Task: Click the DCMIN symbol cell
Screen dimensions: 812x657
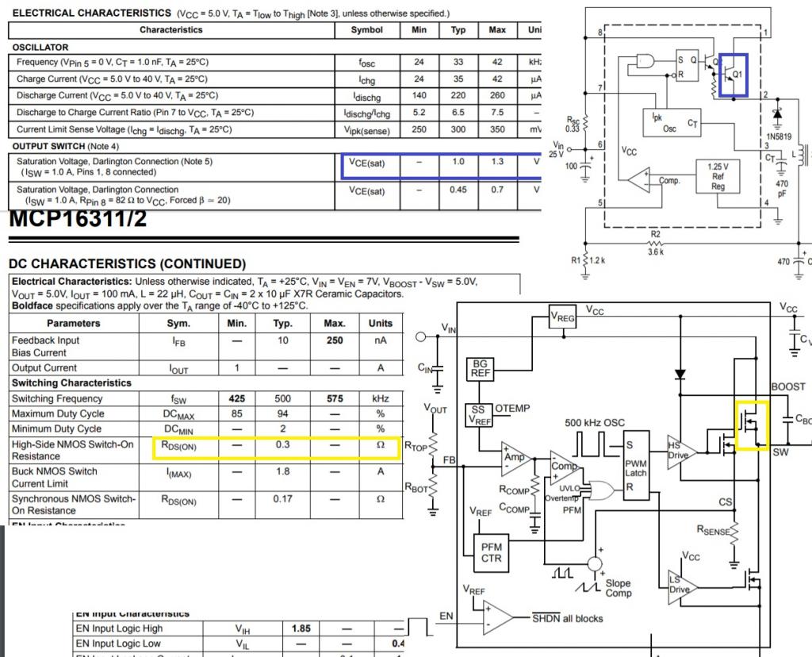Action: (178, 429)
